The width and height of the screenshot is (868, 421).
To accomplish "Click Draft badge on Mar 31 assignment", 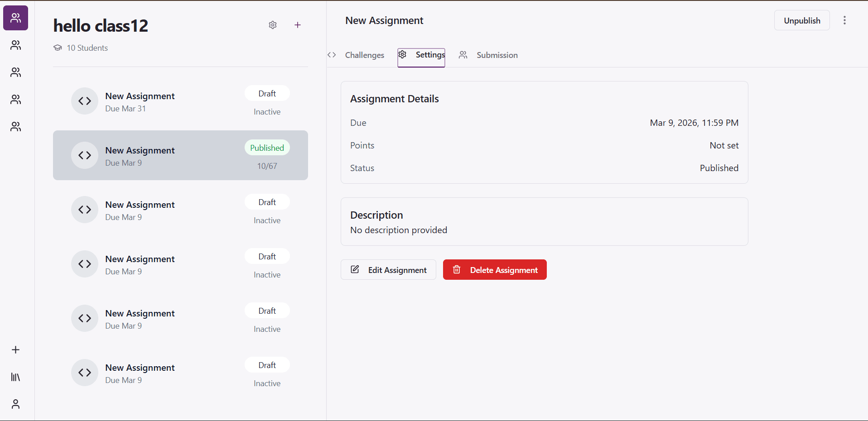I will (x=267, y=94).
